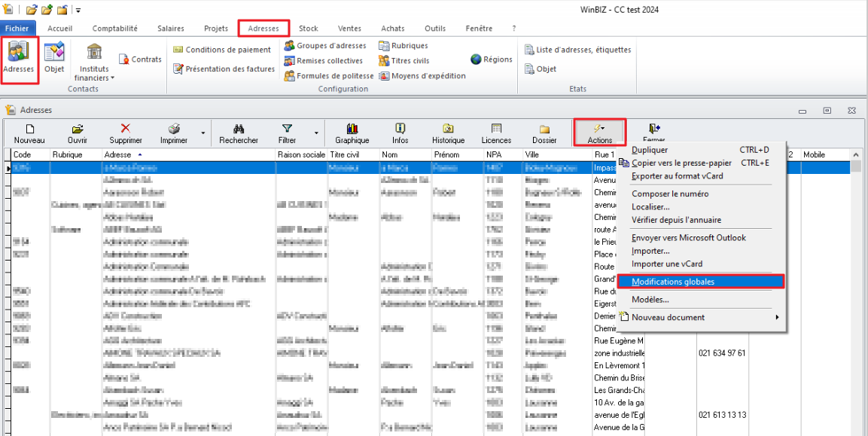Image resolution: width=868 pixels, height=436 pixels.
Task: Open Remises collectives
Action: 323,60
